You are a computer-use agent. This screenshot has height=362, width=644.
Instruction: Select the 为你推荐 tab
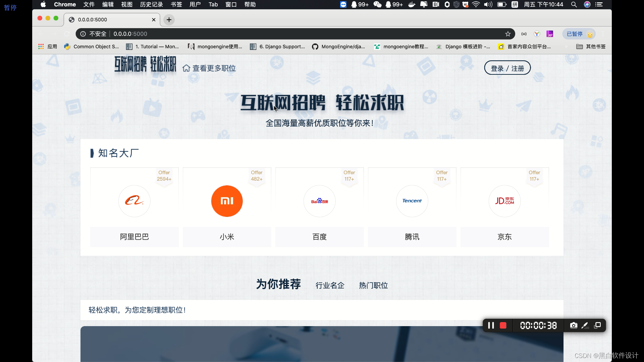[278, 284]
